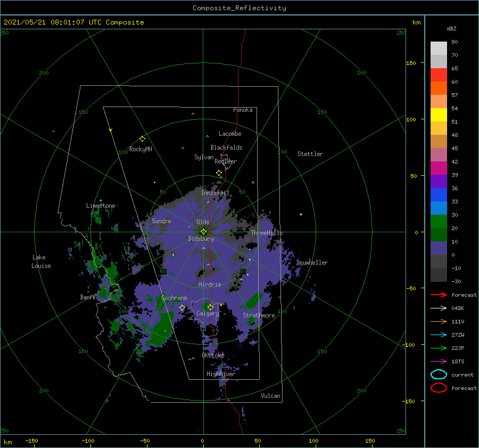Click the HighRiver city label

pyautogui.click(x=221, y=374)
